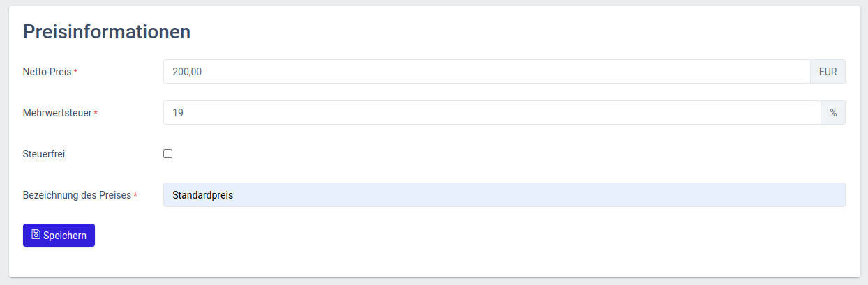Click the Steuerfrei label text
868x285 pixels.
pos(44,154)
